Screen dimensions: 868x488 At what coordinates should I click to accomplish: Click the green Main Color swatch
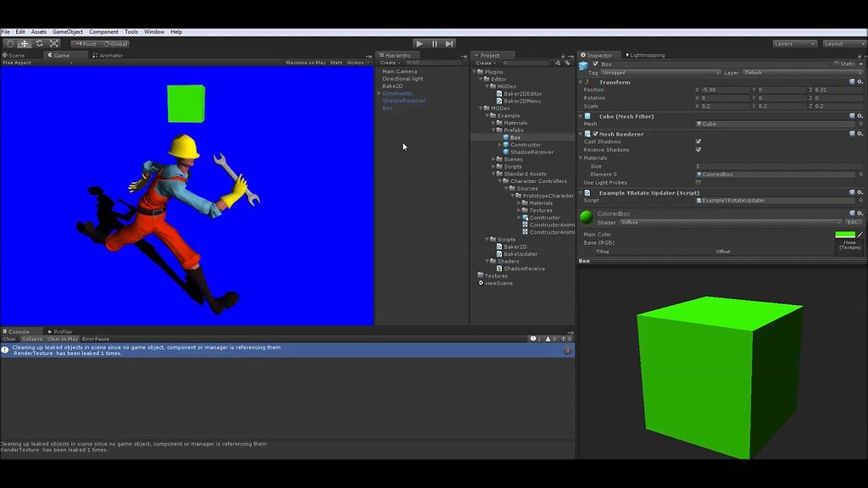845,234
